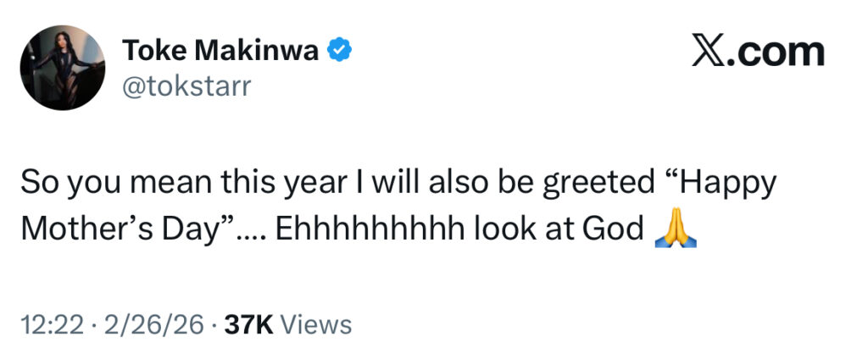Click the blue verified checkmark badge

click(341, 52)
